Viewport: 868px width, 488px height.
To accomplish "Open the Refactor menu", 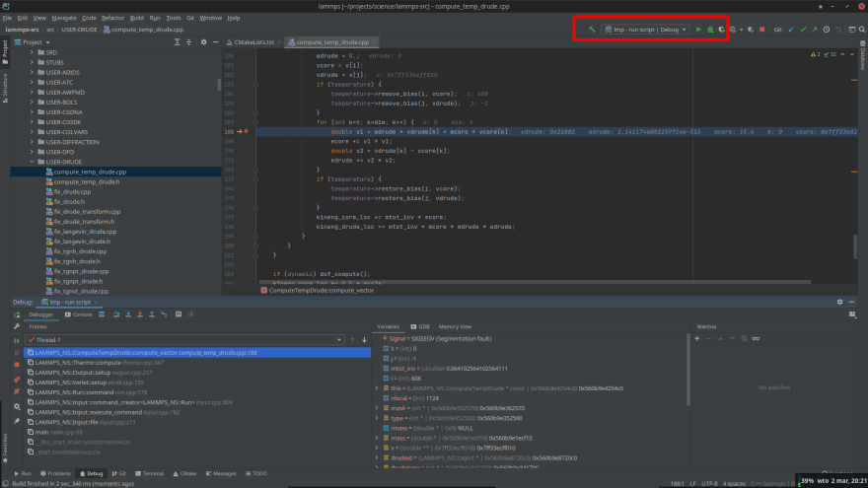I will tap(112, 18).
